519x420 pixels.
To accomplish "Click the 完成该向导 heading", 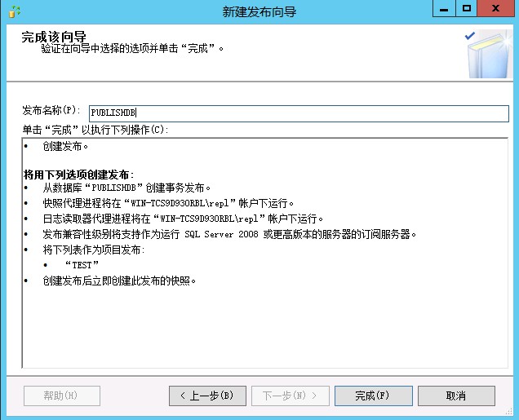I will coord(54,37).
